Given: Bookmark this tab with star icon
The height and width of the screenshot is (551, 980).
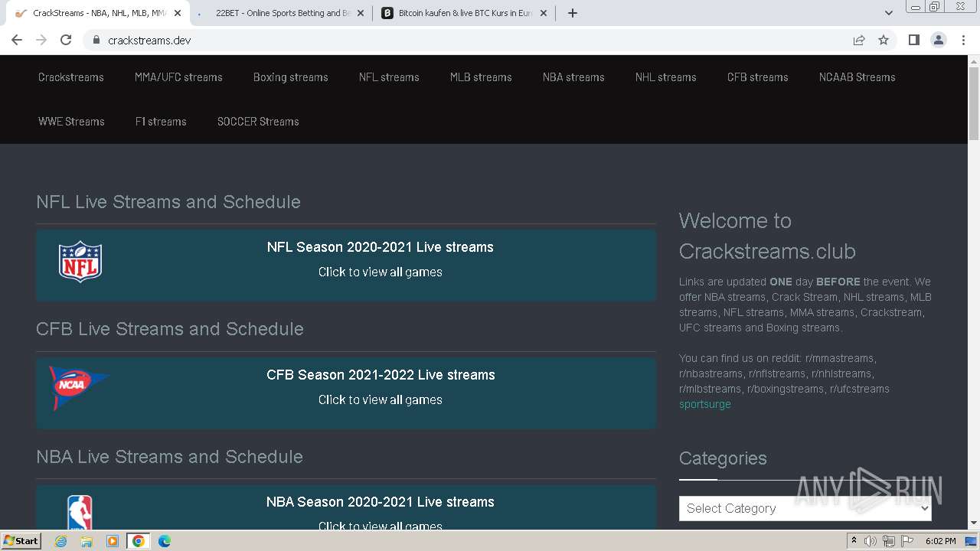Looking at the screenshot, I should (x=884, y=40).
